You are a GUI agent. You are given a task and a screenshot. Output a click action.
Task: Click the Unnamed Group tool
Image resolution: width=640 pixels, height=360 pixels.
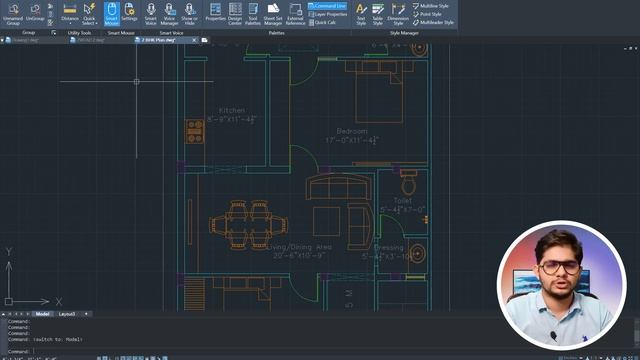[x=13, y=14]
